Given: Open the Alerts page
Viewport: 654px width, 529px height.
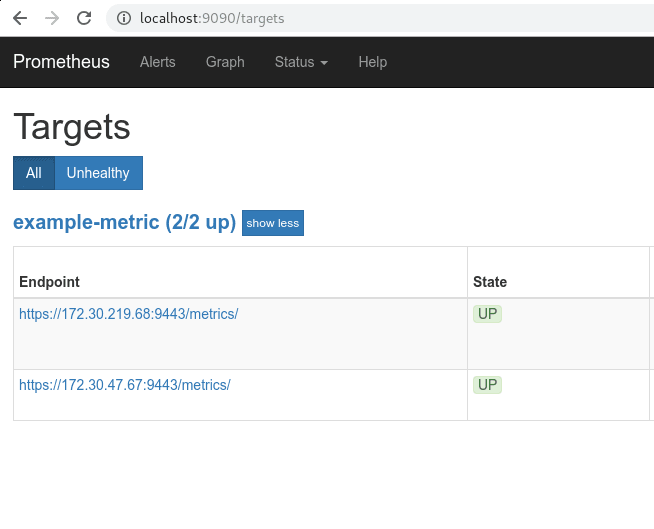Looking at the screenshot, I should (x=158, y=62).
